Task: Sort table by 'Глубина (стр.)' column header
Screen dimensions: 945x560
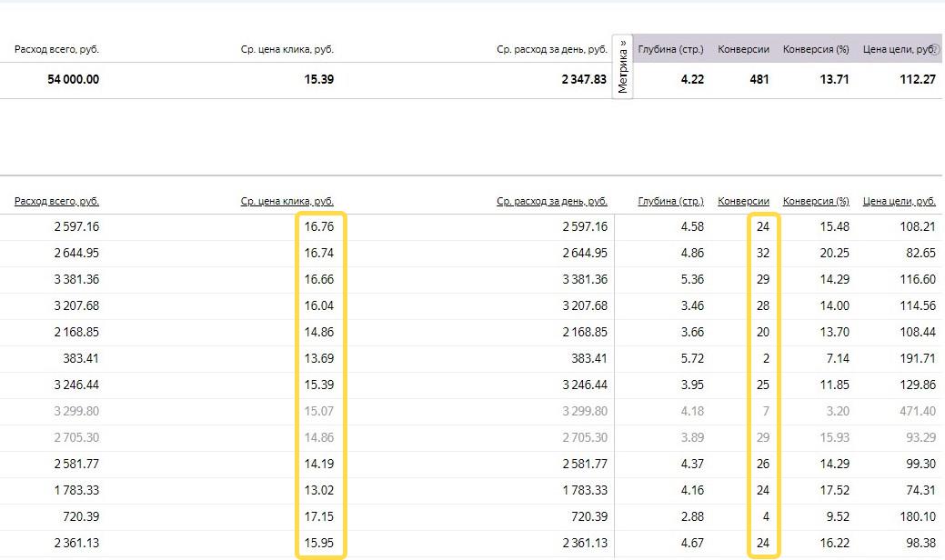Action: coord(671,202)
